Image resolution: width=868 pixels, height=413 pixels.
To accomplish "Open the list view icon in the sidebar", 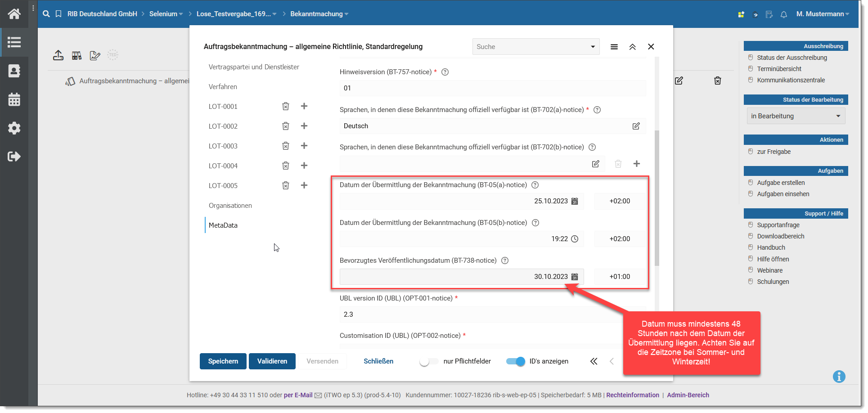I will (x=14, y=42).
